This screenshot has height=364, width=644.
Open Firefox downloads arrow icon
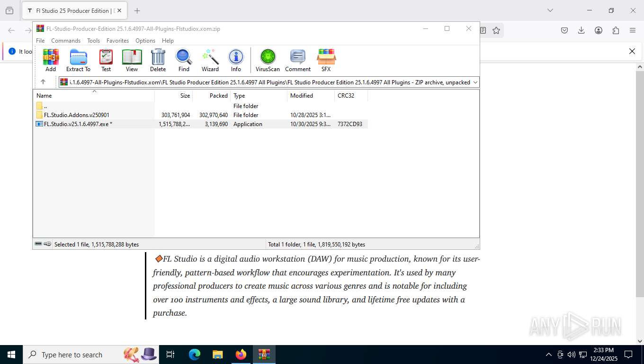click(581, 30)
